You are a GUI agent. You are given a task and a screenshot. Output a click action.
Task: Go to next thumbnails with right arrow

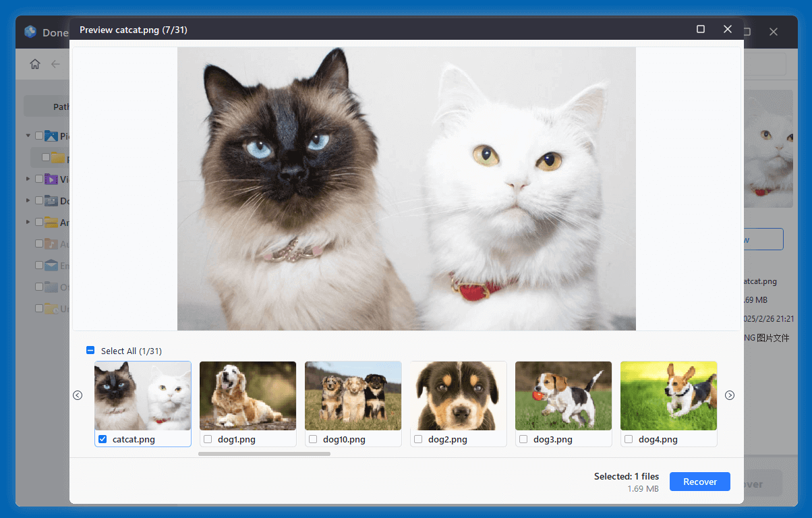[729, 395]
